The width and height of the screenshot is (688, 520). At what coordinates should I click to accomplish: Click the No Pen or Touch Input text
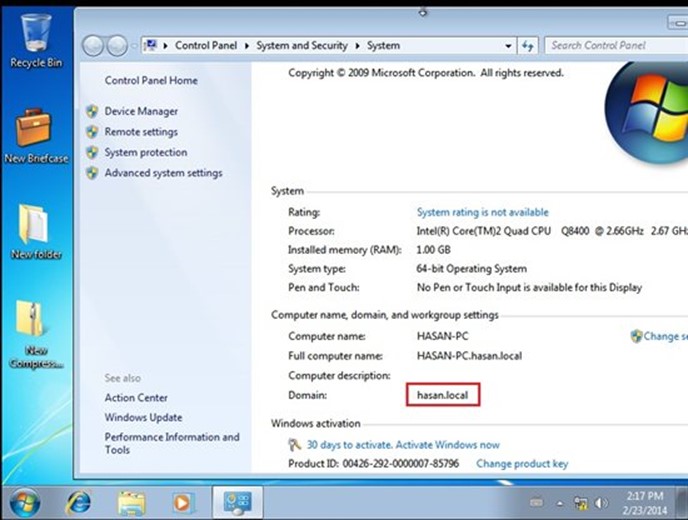pyautogui.click(x=529, y=288)
